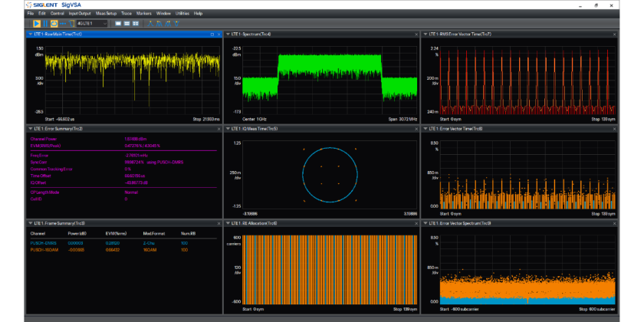Image resolution: width=644 pixels, height=322 pixels.
Task: Maximize the Raw Main Time trace panel
Action: pyautogui.click(x=212, y=34)
